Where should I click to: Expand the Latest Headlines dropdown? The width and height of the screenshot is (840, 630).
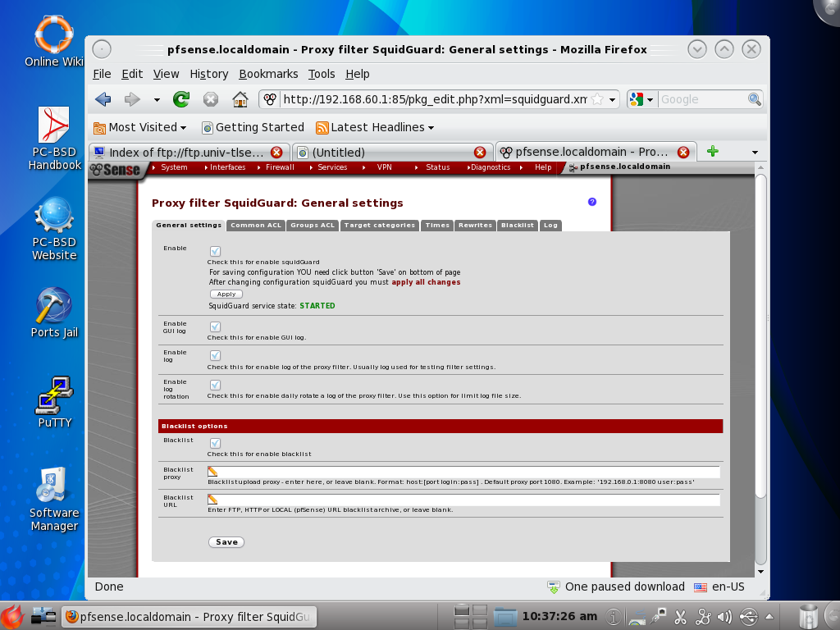point(431,128)
